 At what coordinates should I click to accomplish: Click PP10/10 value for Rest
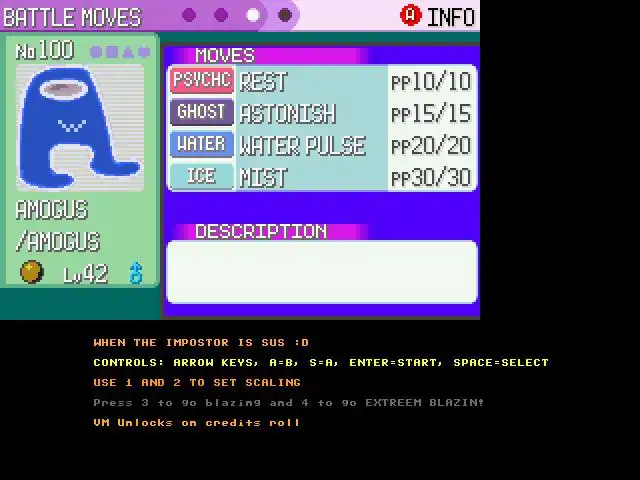click(431, 82)
